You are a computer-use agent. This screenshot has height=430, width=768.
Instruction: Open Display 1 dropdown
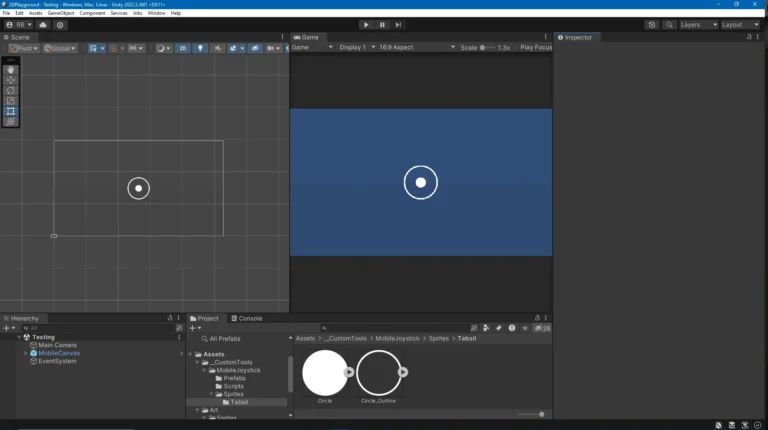pyautogui.click(x=357, y=48)
